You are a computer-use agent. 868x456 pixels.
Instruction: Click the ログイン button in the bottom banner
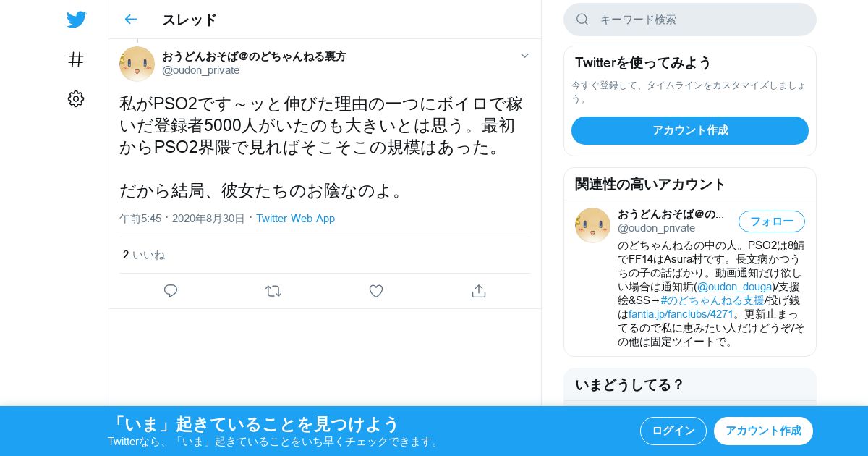click(673, 431)
